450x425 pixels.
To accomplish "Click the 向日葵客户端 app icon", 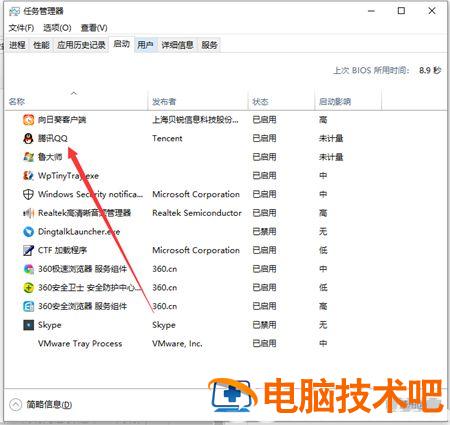I will pyautogui.click(x=28, y=119).
